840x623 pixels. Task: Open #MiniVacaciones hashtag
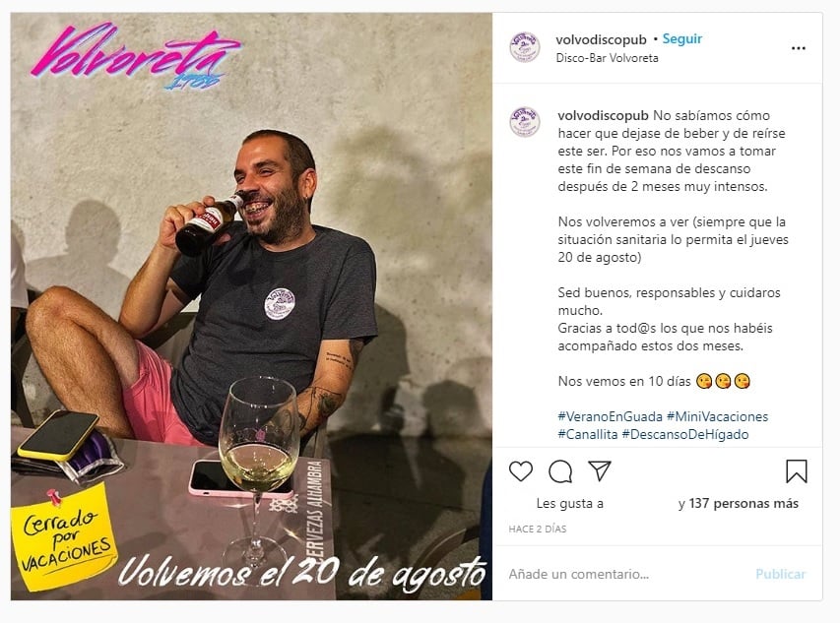(717, 416)
